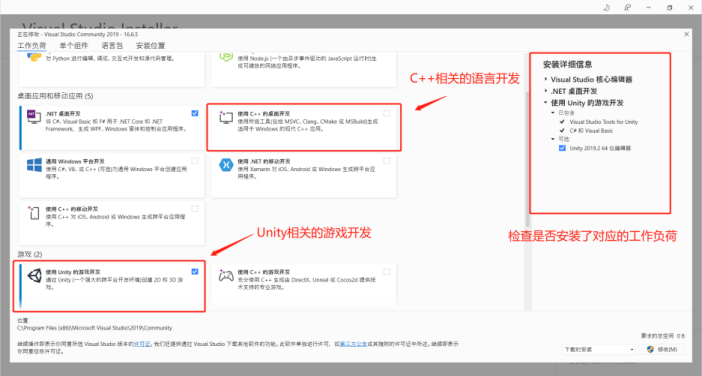Check the 通用 Windows 平台开发 checkbox
This screenshot has width=702, height=376.
click(195, 161)
